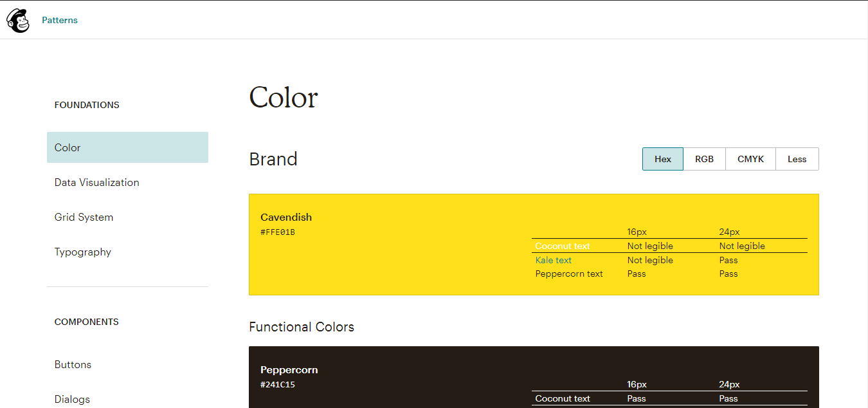
Task: Click the Peppercorn text legibility row
Action: (568, 273)
